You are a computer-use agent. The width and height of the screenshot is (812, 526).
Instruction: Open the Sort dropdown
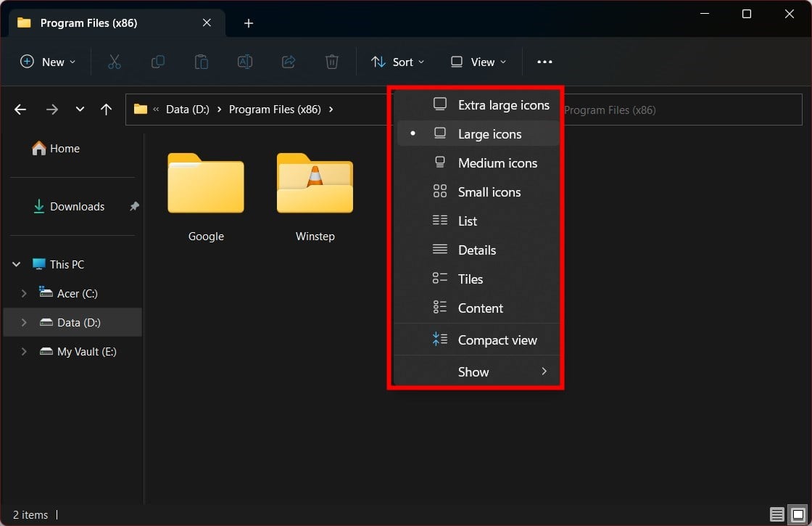(398, 62)
